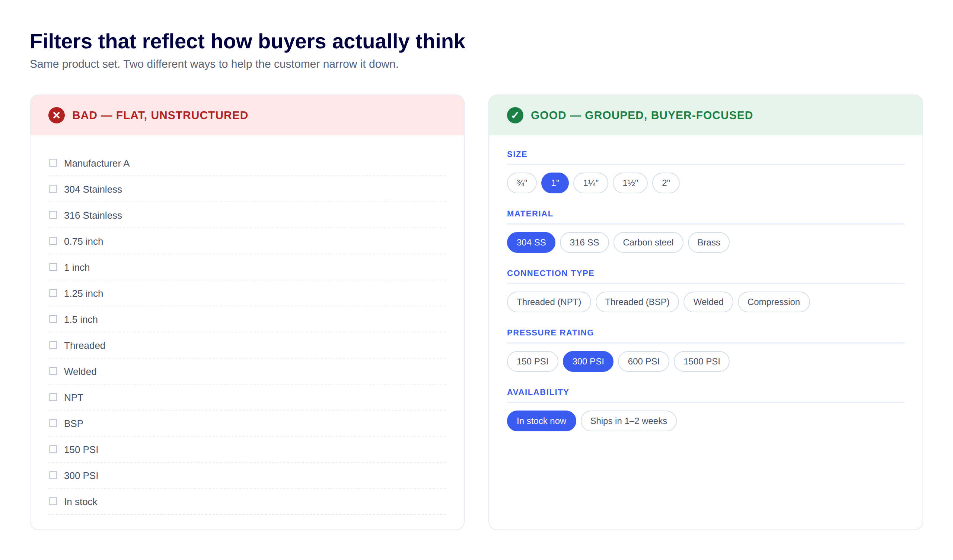Choose the Compression connection chip
This screenshot has width=953, height=560.
[773, 302]
